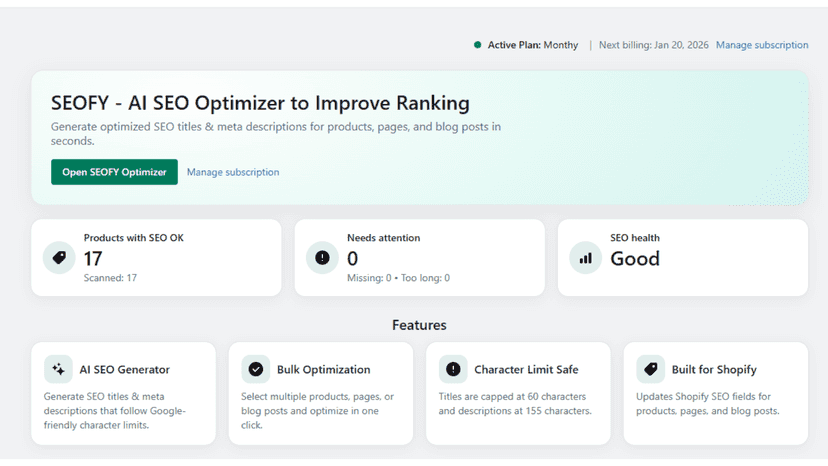The height and width of the screenshot is (466, 828).
Task: Click the 0 value in Needs attention card
Action: point(352,258)
